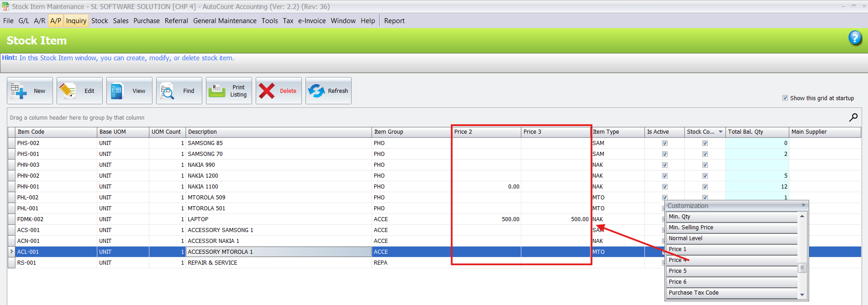Click the Find magnifier icon
Image resolution: width=868 pixels, height=305 pixels.
pyautogui.click(x=167, y=91)
